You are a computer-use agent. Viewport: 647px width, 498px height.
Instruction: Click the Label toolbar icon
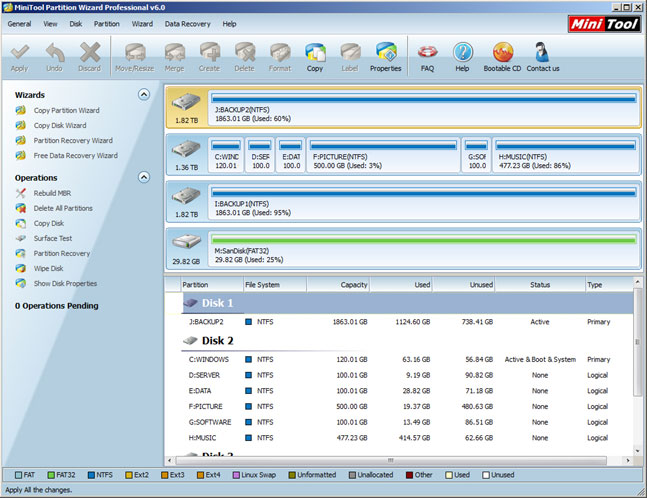tap(350, 52)
